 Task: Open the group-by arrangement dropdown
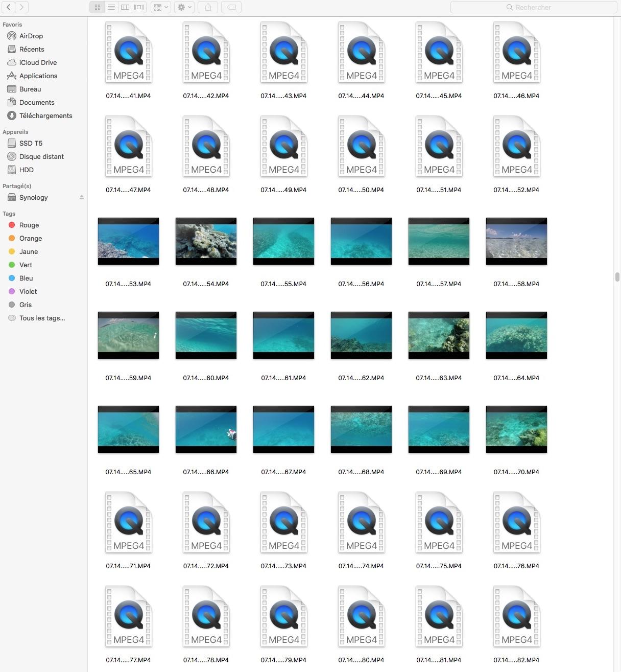click(160, 7)
